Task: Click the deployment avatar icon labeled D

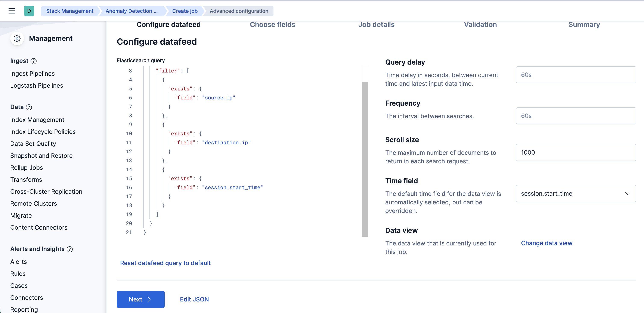Action: coord(29,11)
